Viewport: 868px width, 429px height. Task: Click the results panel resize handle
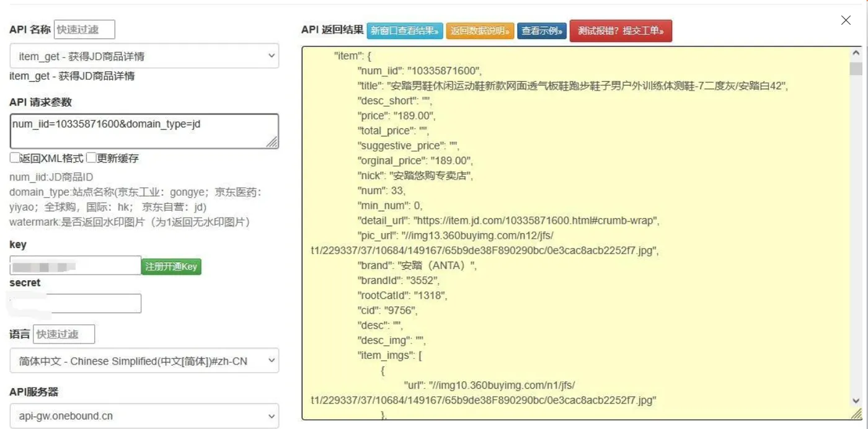(x=856, y=414)
